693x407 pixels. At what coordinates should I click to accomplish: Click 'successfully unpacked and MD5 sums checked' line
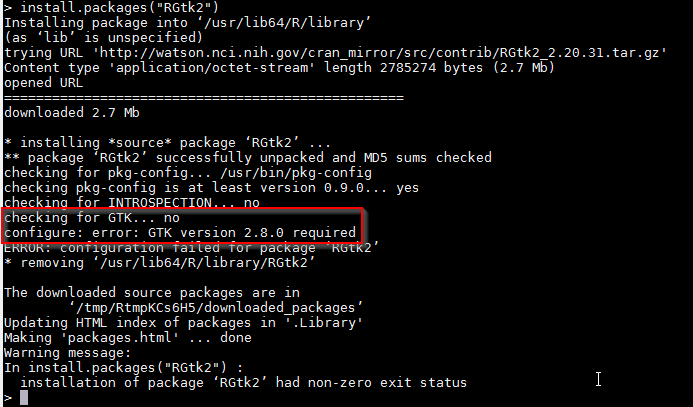pos(248,157)
